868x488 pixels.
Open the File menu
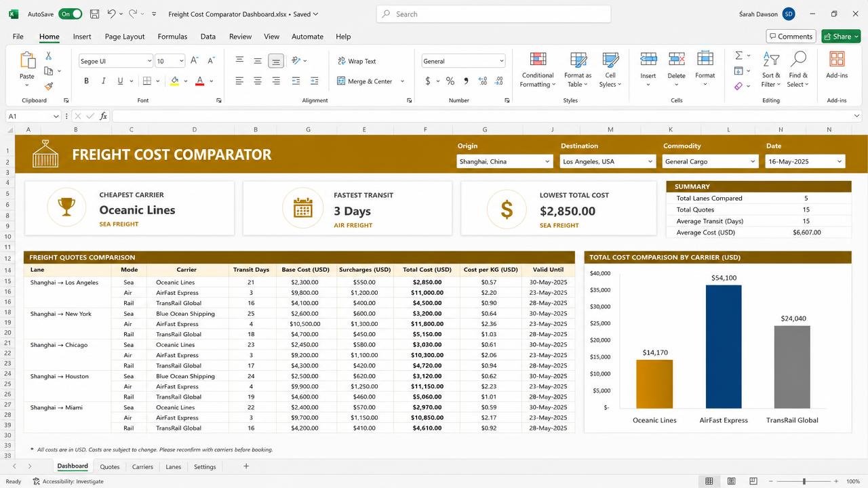coord(18,37)
